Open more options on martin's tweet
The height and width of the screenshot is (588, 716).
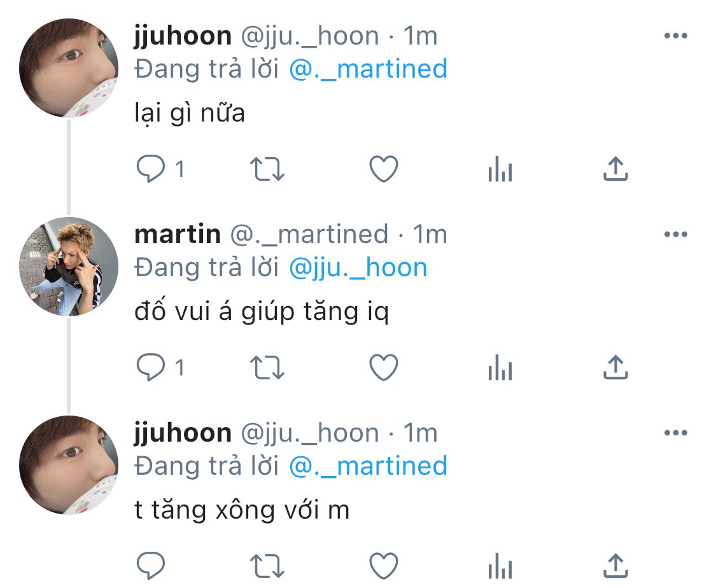[676, 234]
